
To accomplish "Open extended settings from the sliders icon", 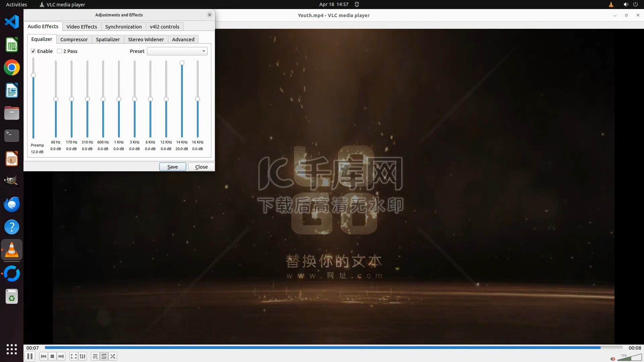I will [83, 356].
